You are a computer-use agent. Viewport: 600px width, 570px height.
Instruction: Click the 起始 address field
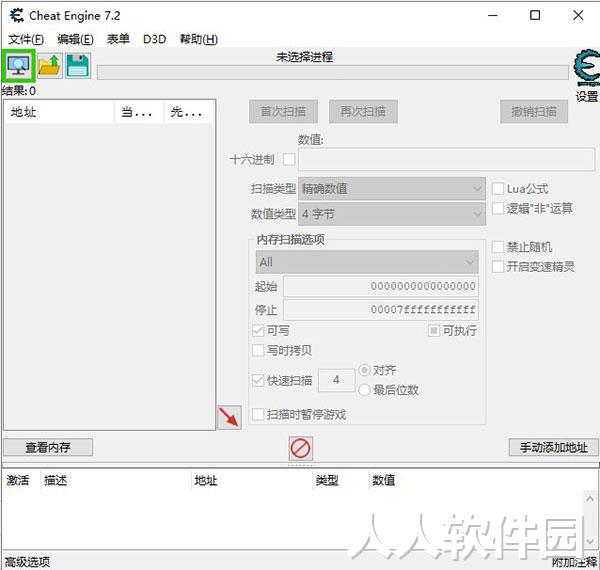[x=381, y=286]
